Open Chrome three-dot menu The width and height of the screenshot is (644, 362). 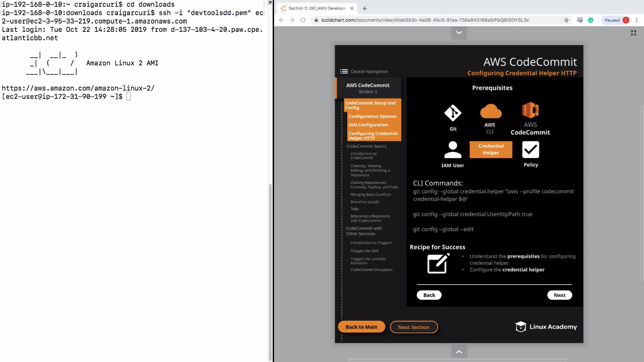coord(637,20)
